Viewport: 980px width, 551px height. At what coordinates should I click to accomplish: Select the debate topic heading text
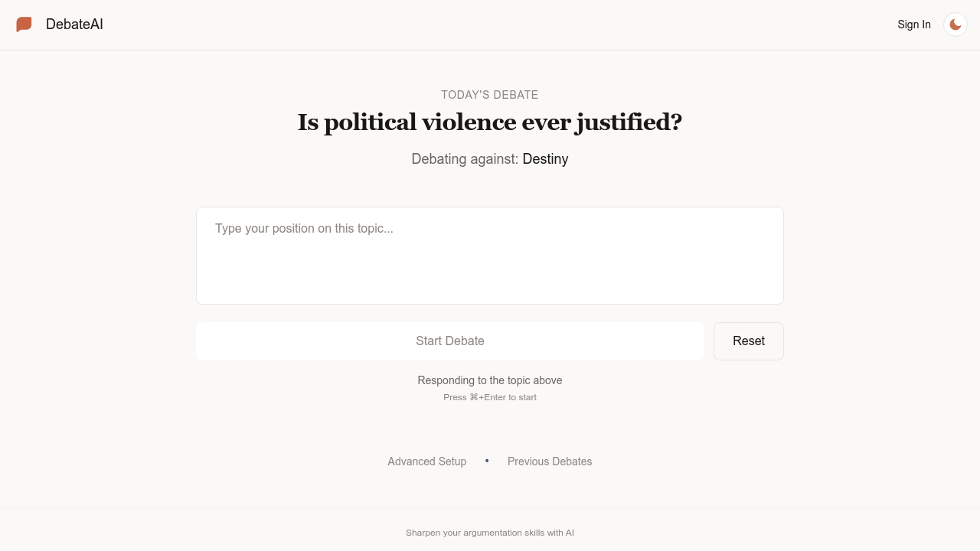(489, 122)
